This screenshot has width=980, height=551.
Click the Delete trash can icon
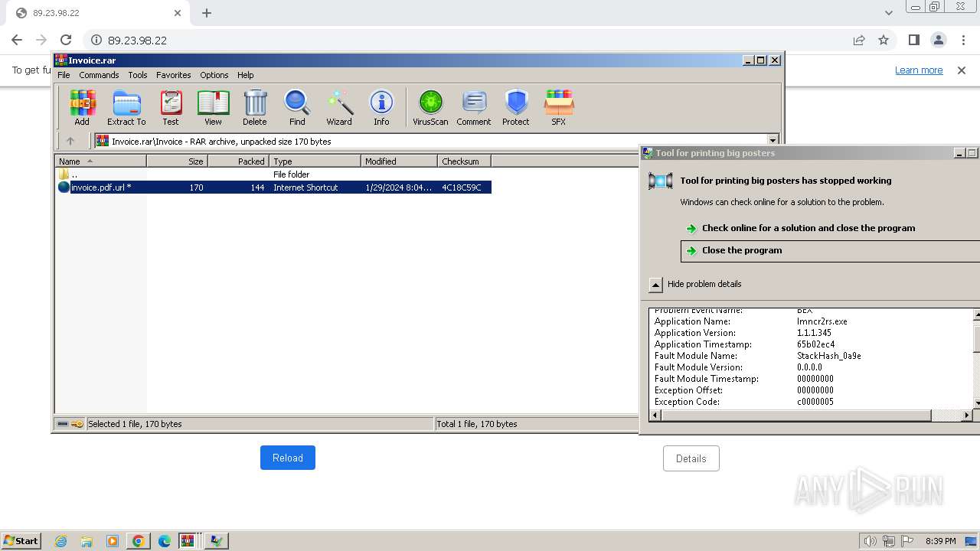coord(255,107)
